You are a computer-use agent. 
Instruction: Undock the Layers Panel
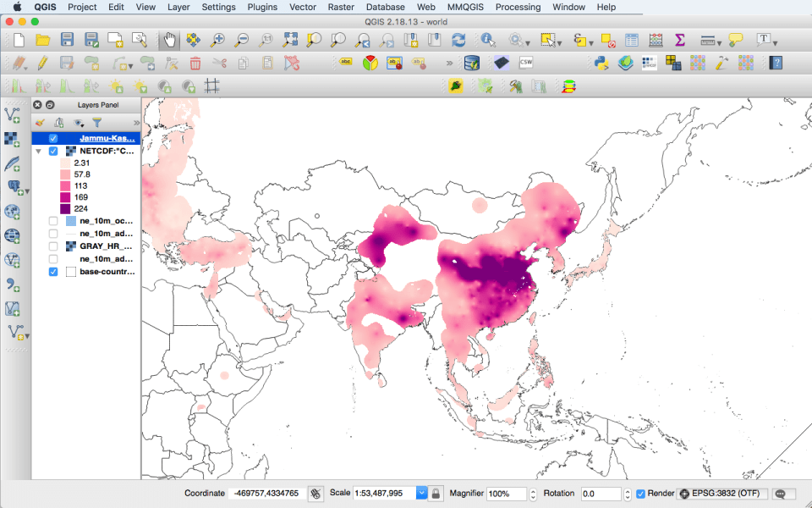[50, 105]
